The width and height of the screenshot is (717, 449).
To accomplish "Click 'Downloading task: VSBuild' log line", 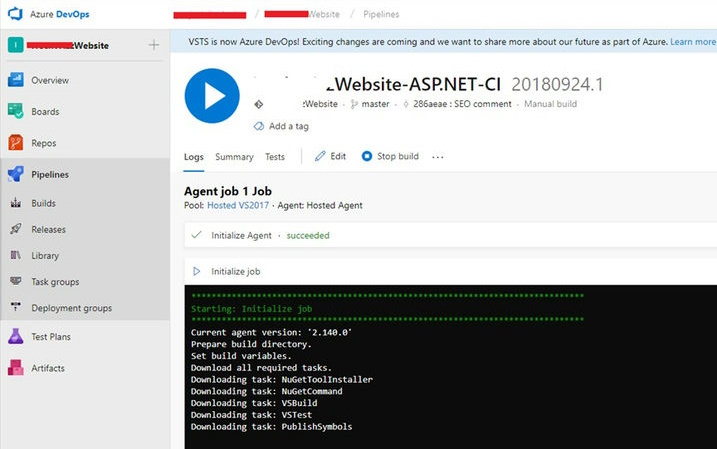I will tap(254, 403).
